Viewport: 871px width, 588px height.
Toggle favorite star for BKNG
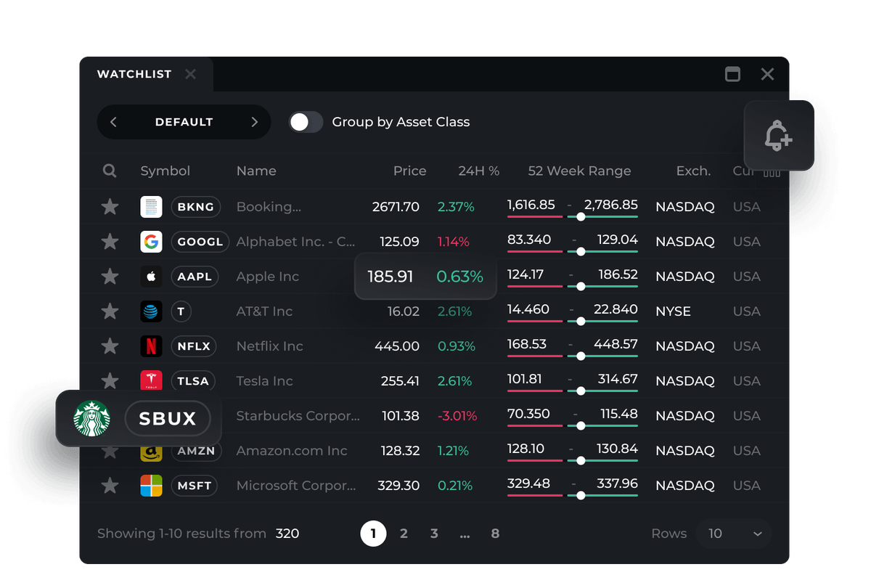coord(110,207)
